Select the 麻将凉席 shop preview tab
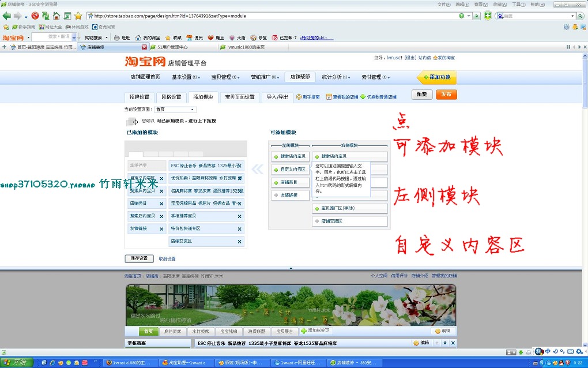 pyautogui.click(x=172, y=331)
